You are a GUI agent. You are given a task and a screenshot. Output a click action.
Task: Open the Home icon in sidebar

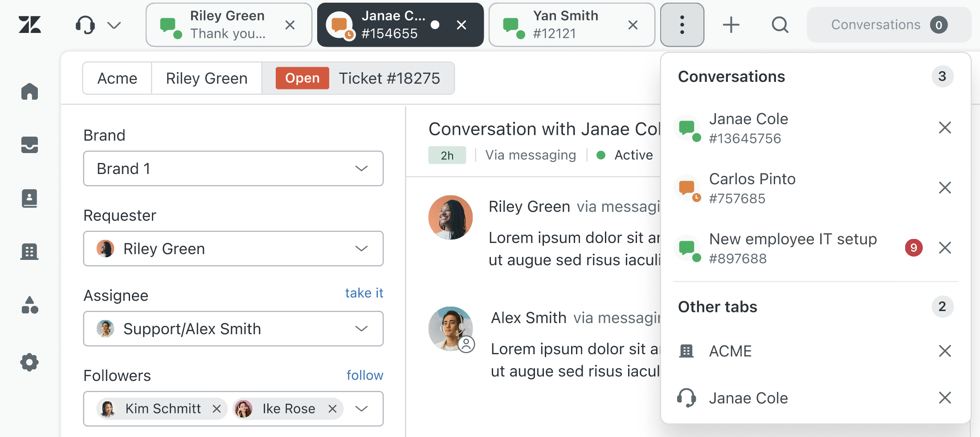(x=29, y=92)
